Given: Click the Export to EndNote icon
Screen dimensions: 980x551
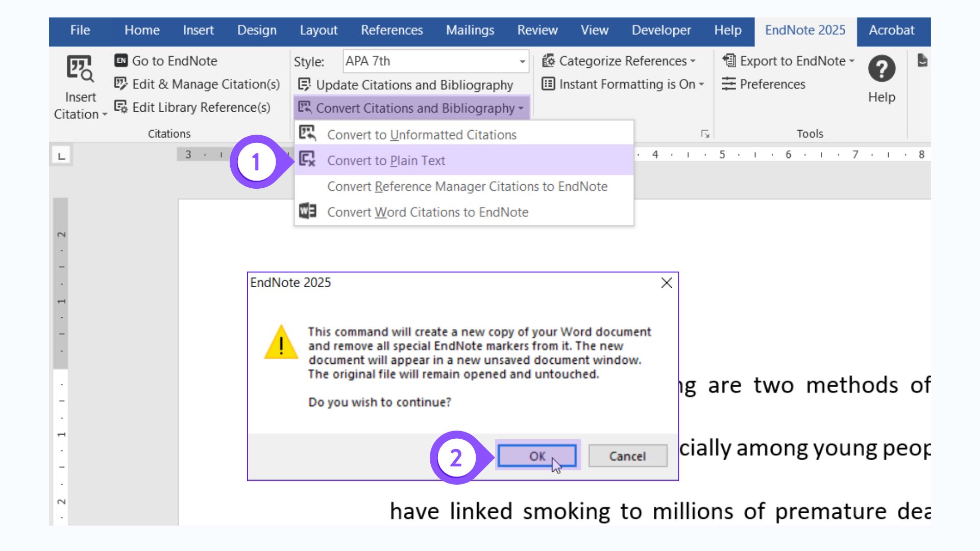Looking at the screenshot, I should (x=729, y=61).
